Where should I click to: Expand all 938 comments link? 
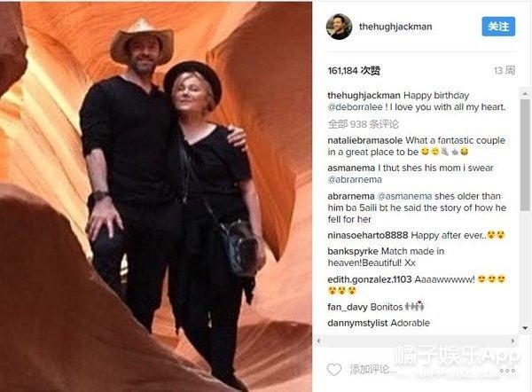363,124
